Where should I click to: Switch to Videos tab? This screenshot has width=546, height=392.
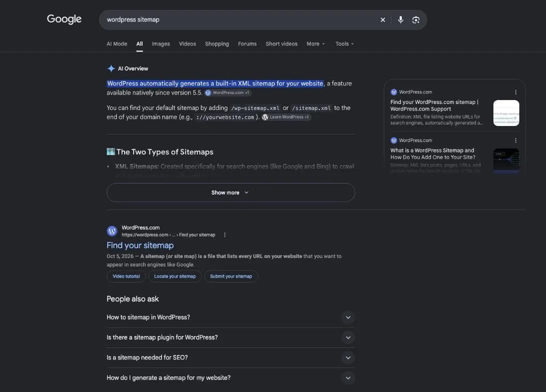coord(187,44)
